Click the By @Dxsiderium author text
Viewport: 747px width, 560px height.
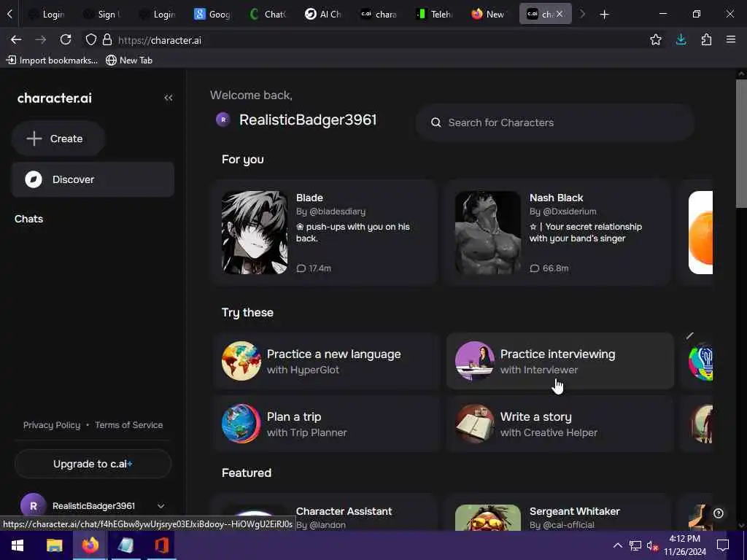tap(562, 211)
